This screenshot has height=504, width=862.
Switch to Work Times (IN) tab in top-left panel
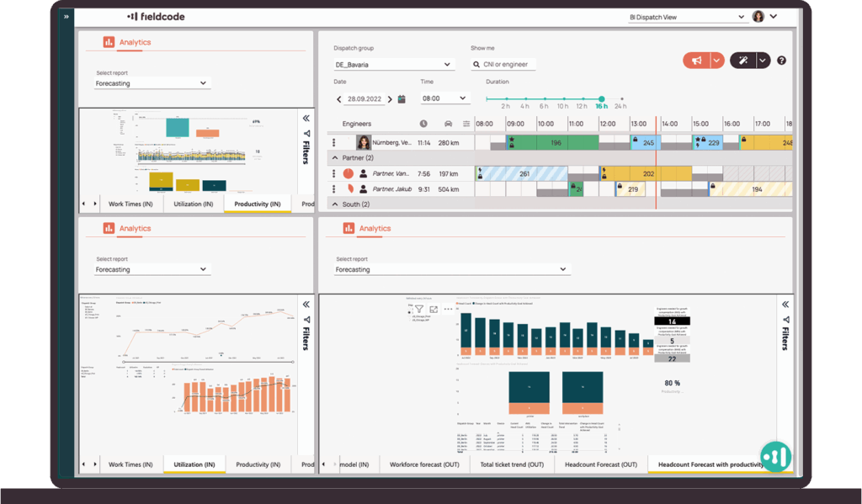[130, 204]
